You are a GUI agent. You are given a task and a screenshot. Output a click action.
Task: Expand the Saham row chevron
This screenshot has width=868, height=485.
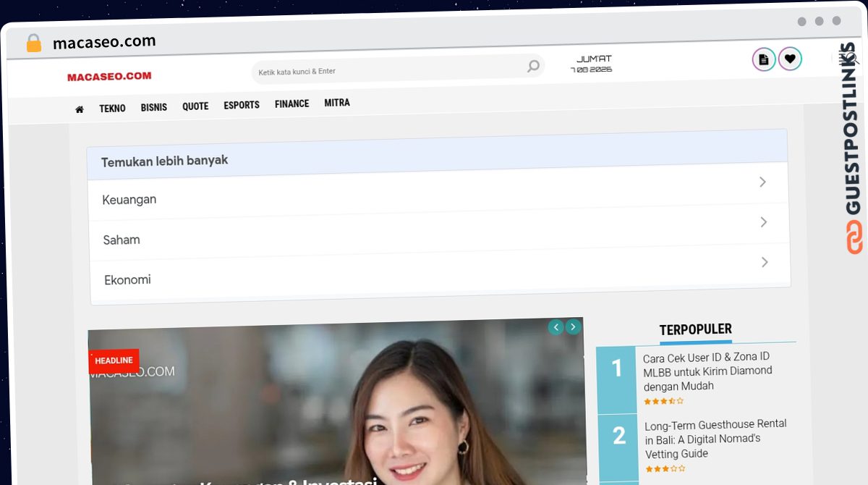click(x=763, y=222)
